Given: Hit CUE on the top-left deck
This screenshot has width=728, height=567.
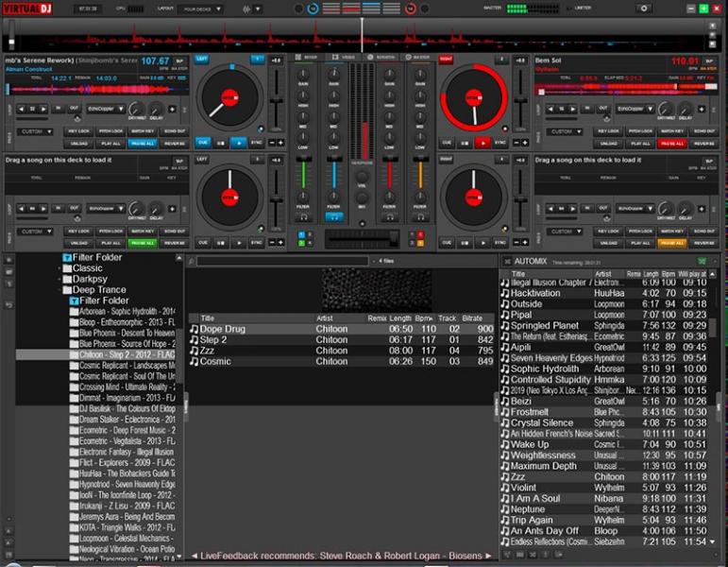Looking at the screenshot, I should point(203,143).
